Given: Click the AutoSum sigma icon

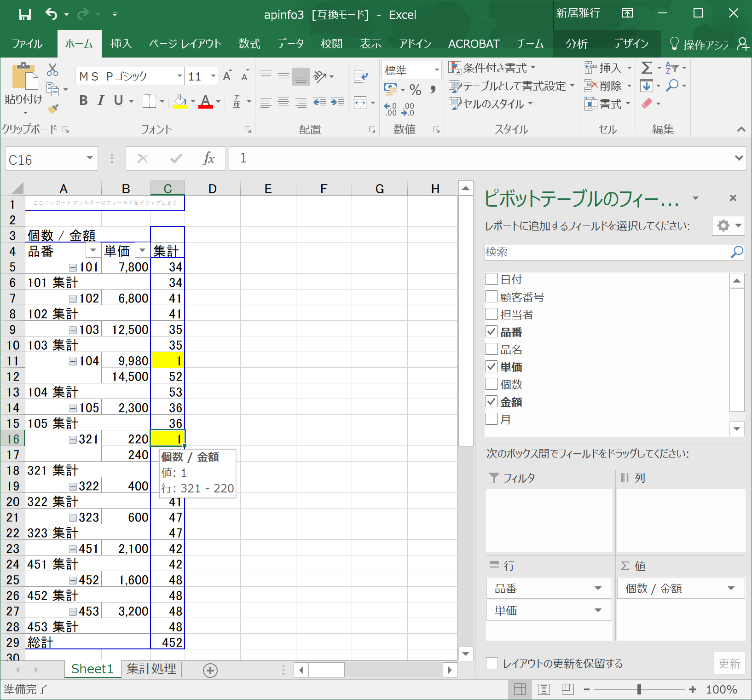Looking at the screenshot, I should (x=647, y=68).
